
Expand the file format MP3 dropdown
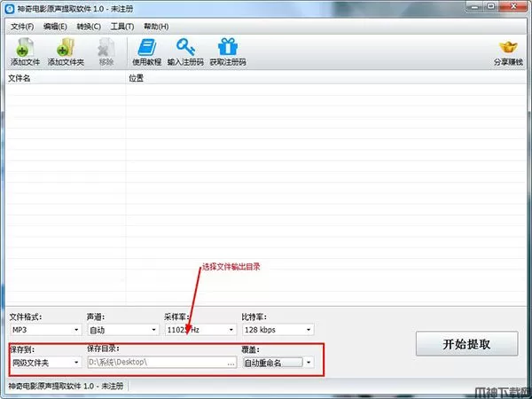(x=76, y=330)
